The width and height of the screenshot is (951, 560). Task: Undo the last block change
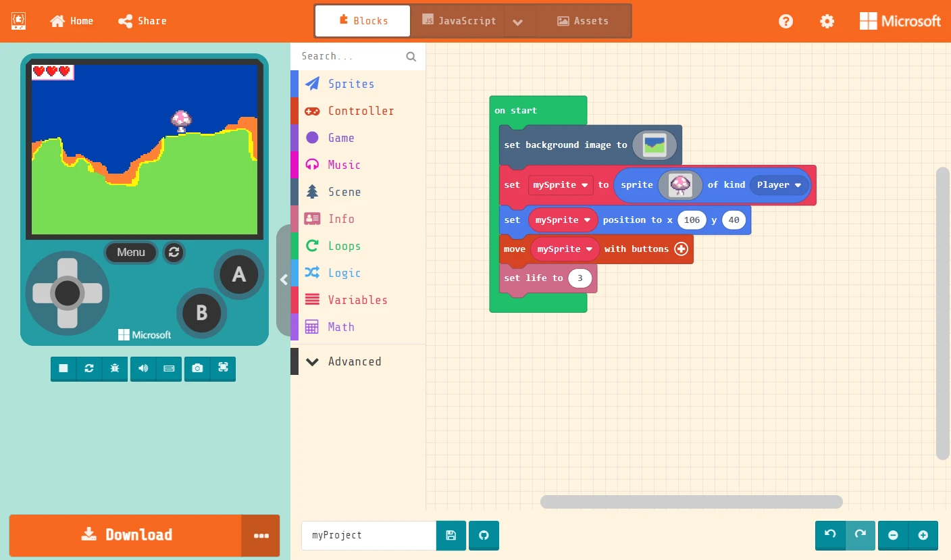[830, 535]
